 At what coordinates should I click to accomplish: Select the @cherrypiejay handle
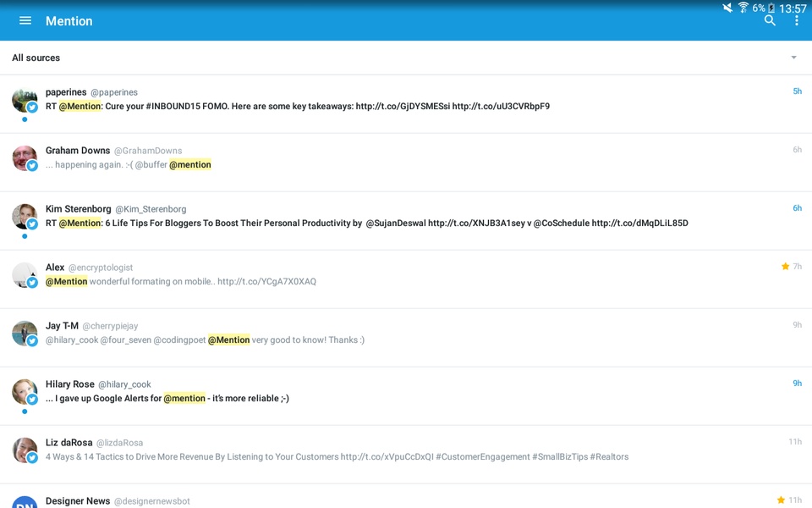pyautogui.click(x=110, y=326)
